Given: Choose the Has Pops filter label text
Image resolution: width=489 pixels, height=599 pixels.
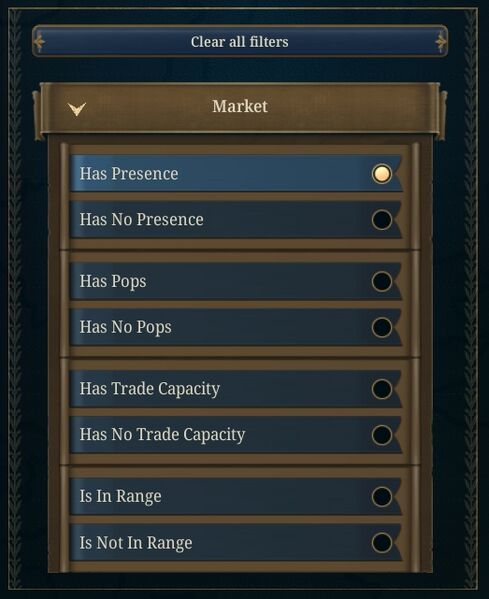Looking at the screenshot, I should [x=113, y=282].
